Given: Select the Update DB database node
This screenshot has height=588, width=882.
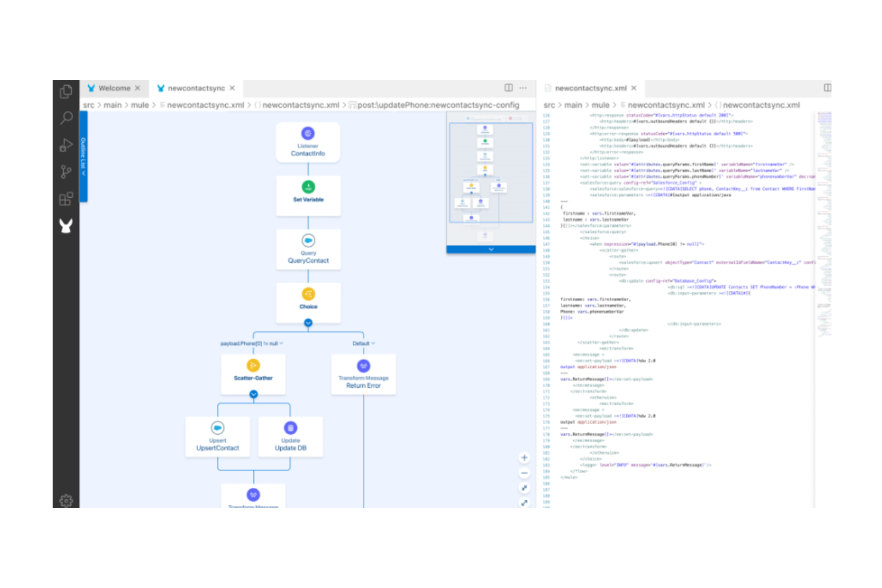Looking at the screenshot, I should tap(290, 437).
